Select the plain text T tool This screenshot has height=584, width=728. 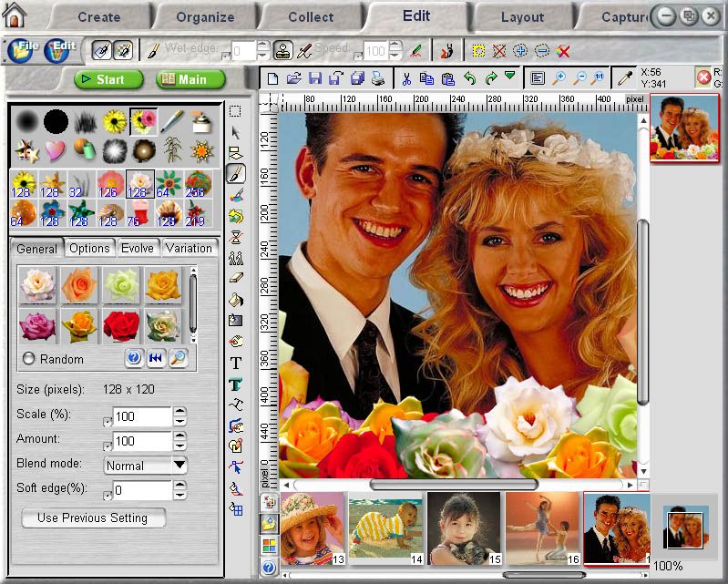coord(236,363)
